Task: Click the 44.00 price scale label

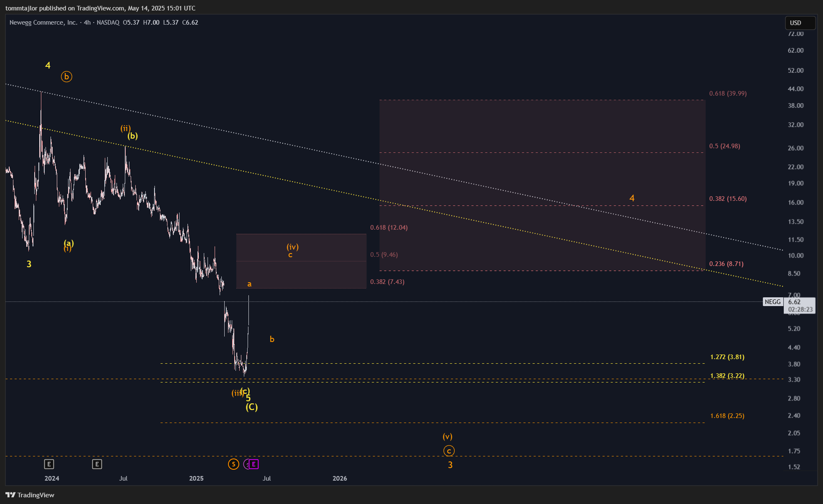Action: [796, 89]
